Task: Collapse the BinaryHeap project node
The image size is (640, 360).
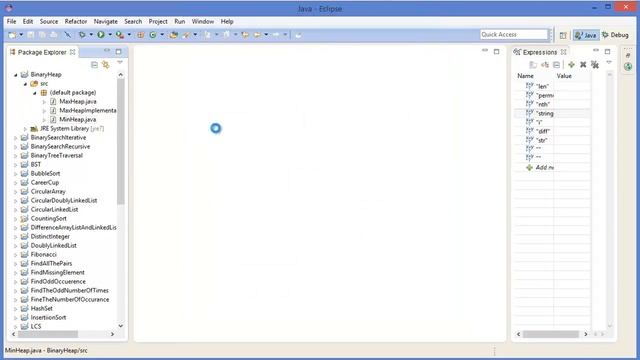Action: [x=16, y=75]
